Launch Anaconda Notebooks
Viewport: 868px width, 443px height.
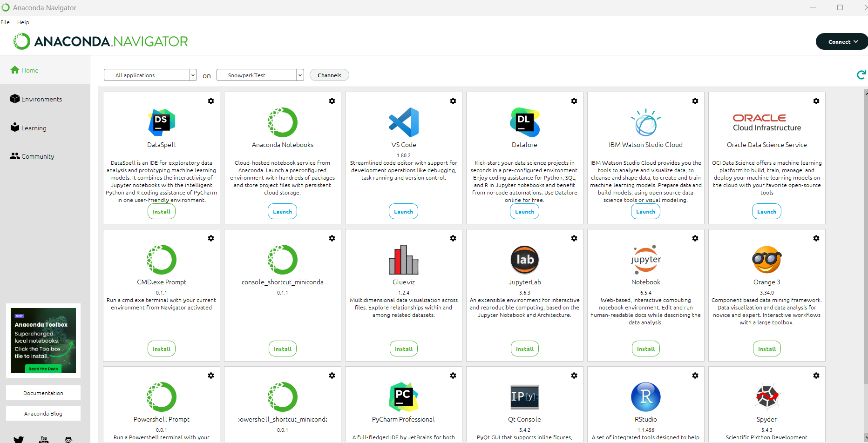[x=283, y=212]
